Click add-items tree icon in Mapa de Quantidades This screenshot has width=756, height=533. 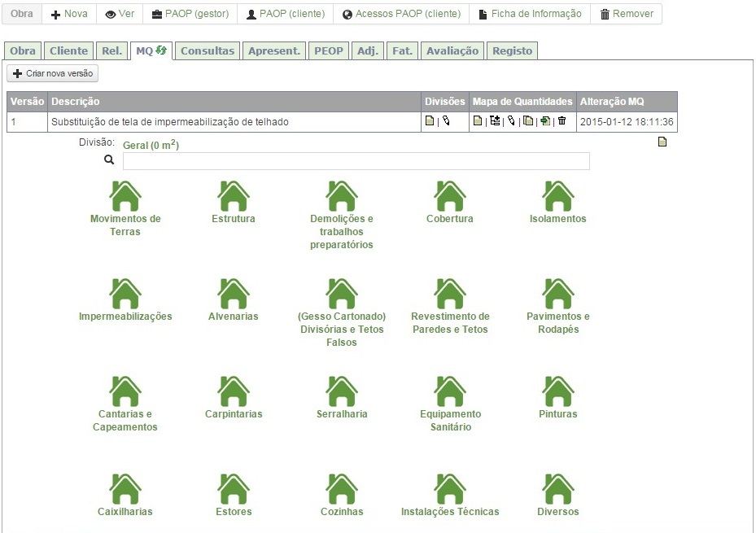pyautogui.click(x=495, y=121)
